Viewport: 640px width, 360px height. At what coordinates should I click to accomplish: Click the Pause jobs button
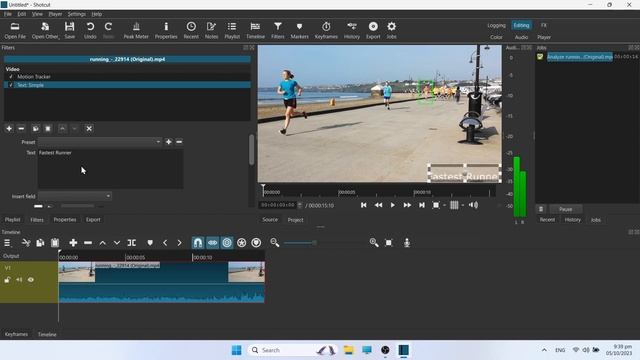[566, 209]
